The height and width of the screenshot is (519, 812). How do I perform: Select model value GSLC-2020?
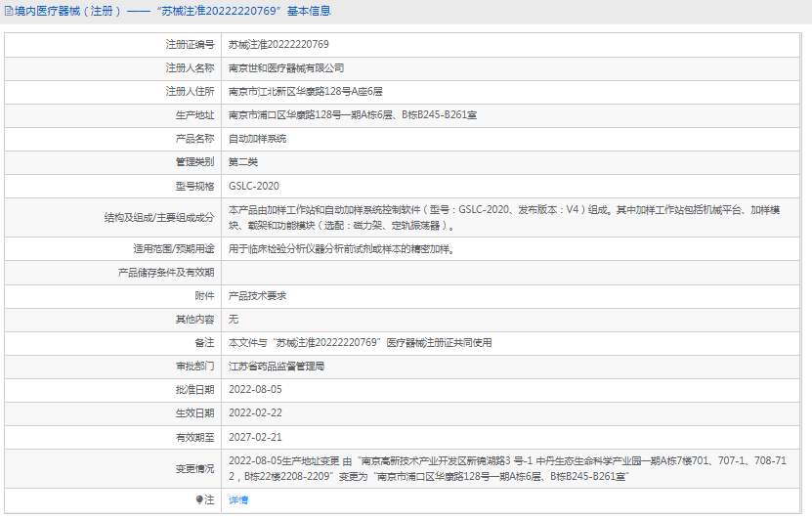coord(254,186)
